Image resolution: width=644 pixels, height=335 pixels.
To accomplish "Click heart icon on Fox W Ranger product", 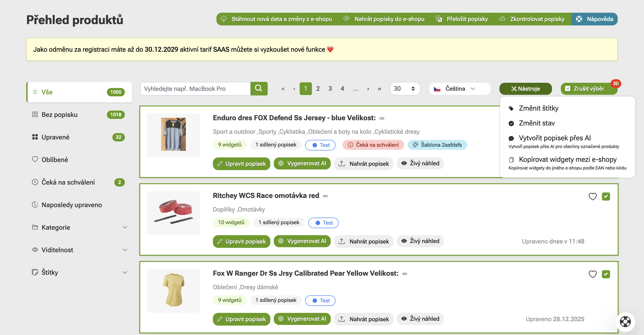I will (x=592, y=274).
